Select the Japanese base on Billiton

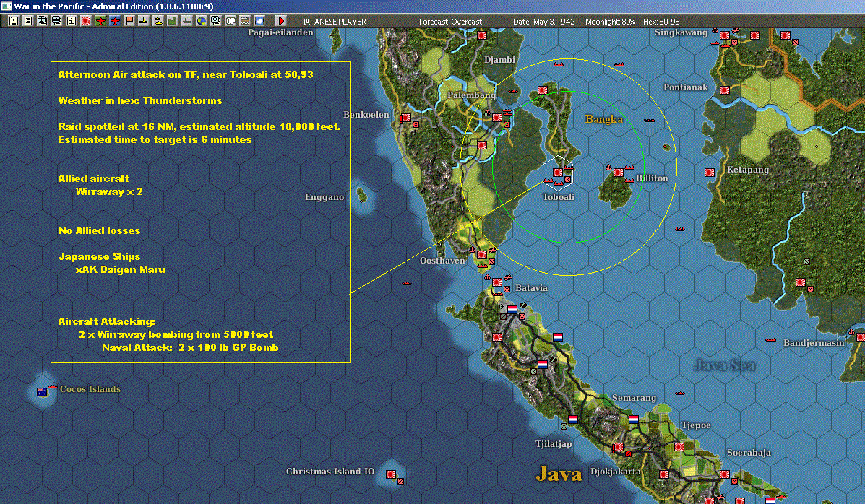click(x=619, y=173)
